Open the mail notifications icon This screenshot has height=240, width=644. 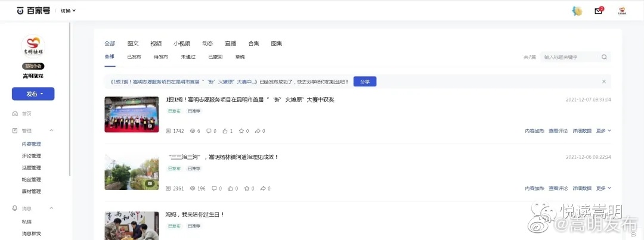pyautogui.click(x=599, y=11)
